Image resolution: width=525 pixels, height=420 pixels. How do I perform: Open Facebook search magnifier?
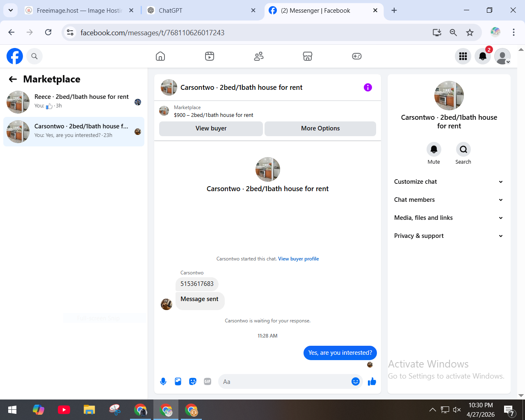click(34, 56)
